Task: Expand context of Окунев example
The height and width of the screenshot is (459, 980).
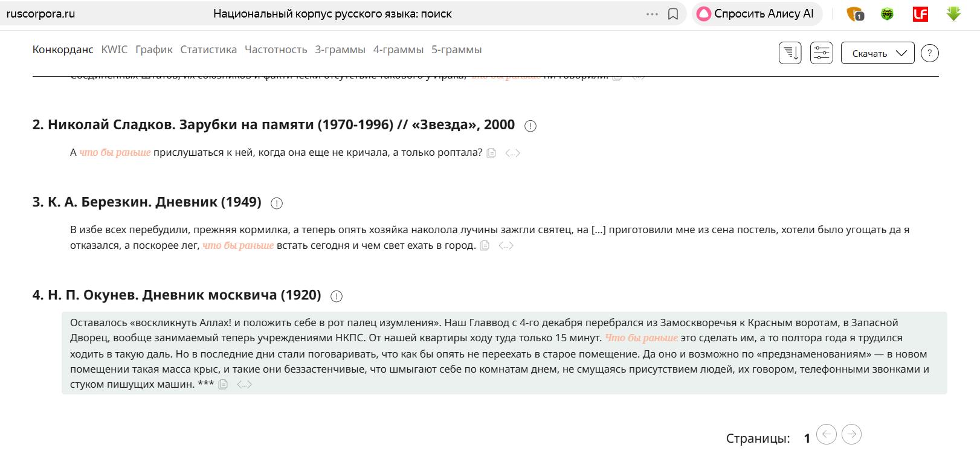Action: coord(244,385)
